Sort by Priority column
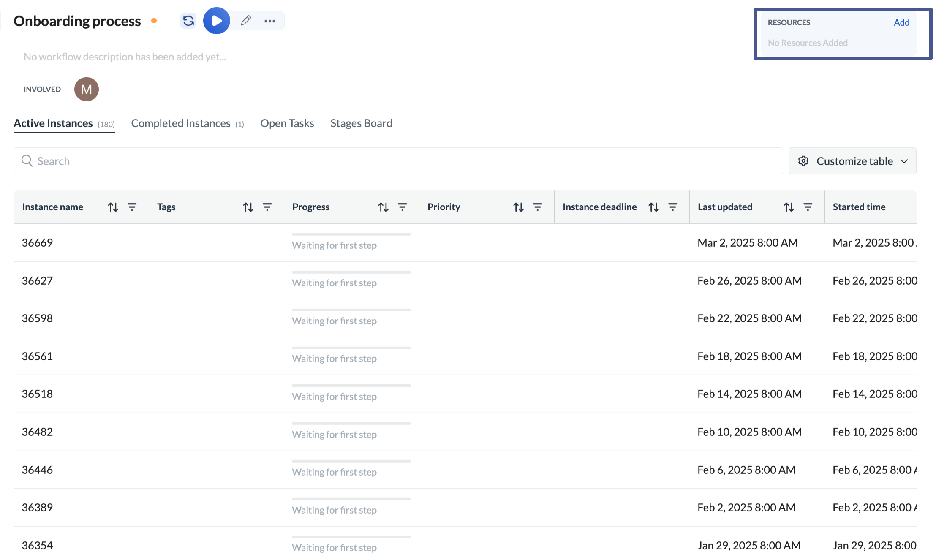 [518, 207]
